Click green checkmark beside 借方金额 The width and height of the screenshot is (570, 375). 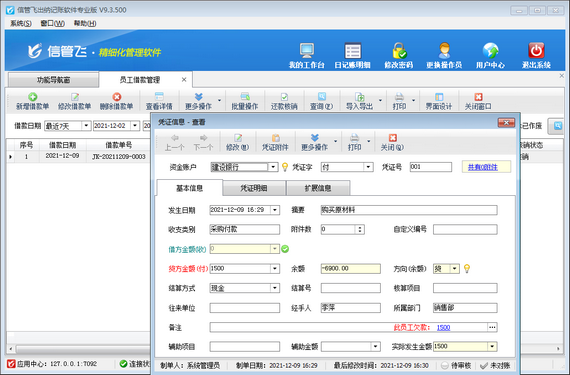coord(285,249)
